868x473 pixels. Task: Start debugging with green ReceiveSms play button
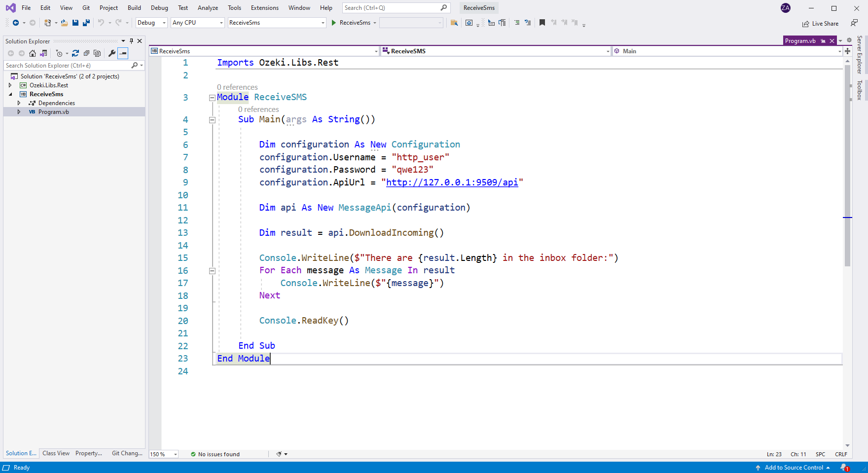(x=352, y=23)
